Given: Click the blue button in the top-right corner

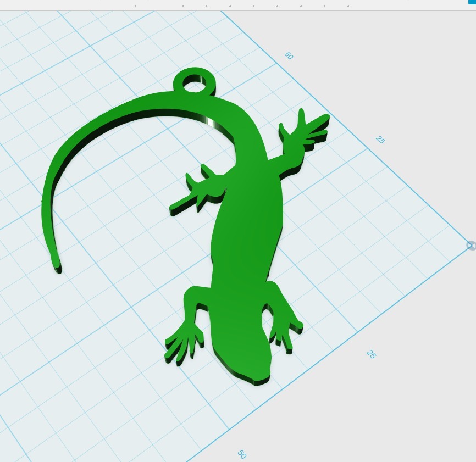Looking at the screenshot, I should click(x=472, y=3).
